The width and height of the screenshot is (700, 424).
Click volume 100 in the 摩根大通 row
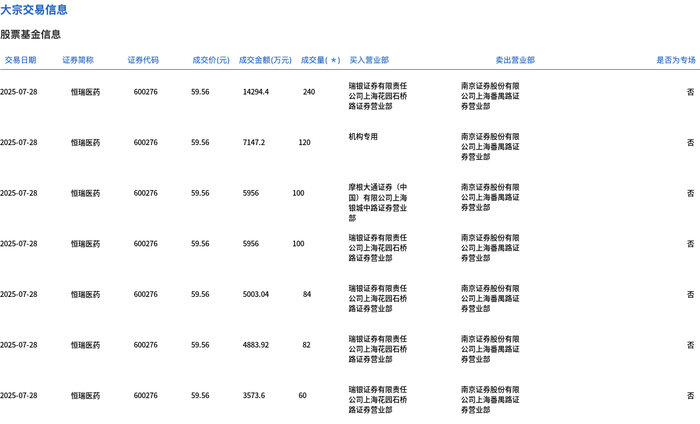pos(298,193)
